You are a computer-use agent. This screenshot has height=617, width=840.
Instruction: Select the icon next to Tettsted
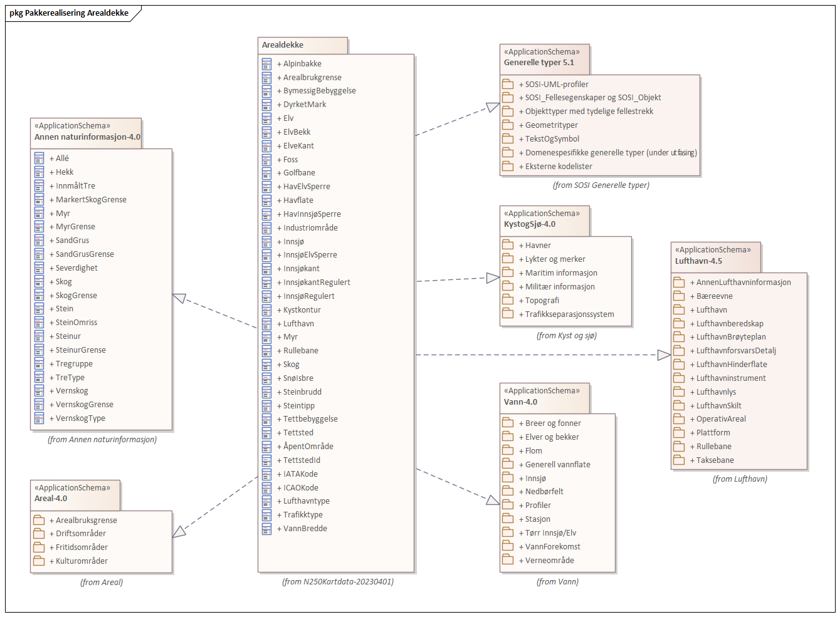(266, 433)
